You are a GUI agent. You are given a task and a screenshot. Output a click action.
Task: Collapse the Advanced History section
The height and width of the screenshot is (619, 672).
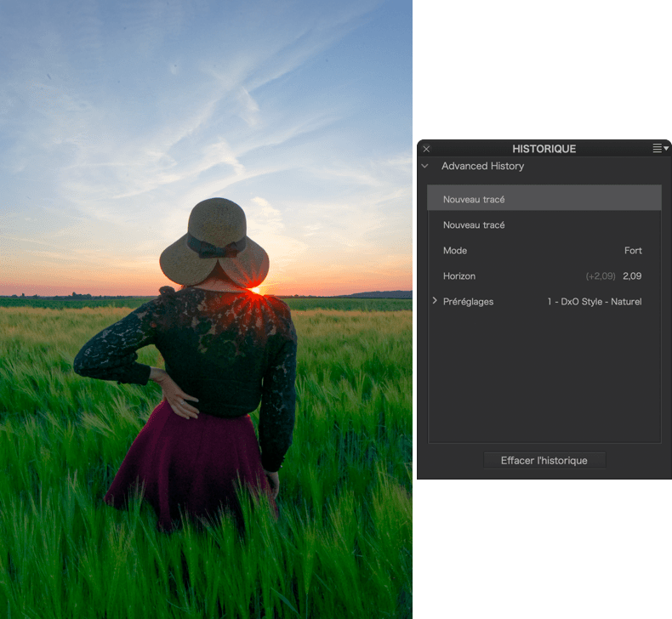tap(425, 166)
